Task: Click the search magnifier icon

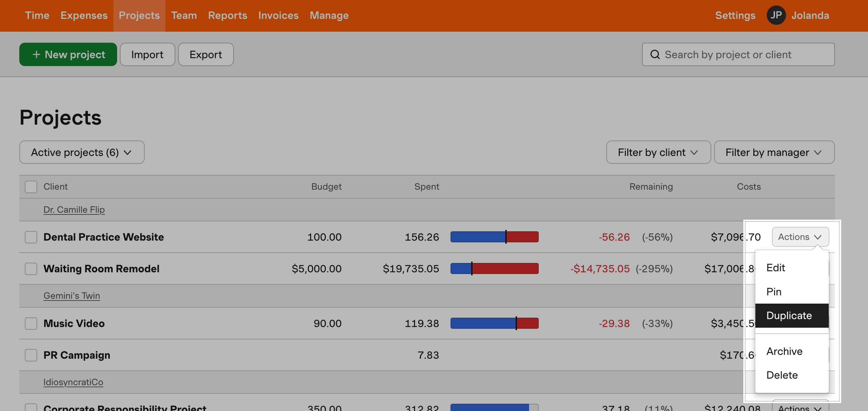Action: (x=655, y=55)
